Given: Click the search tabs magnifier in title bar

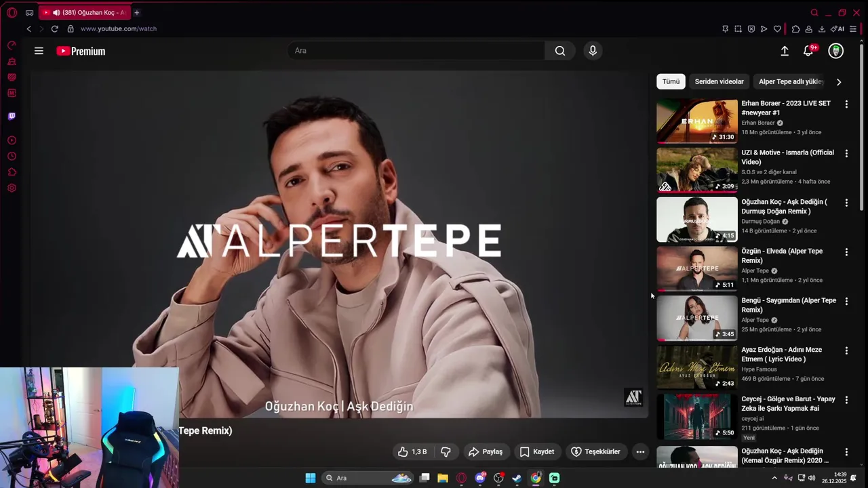Looking at the screenshot, I should point(814,12).
